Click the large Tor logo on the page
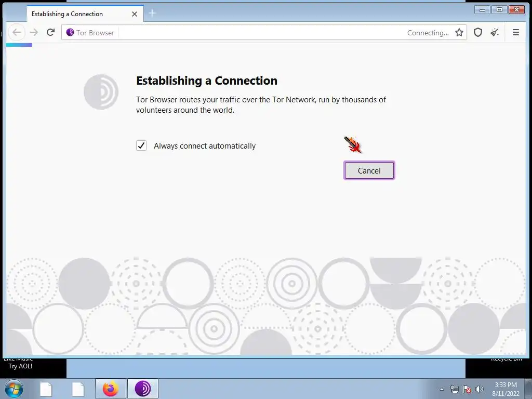Image resolution: width=532 pixels, height=399 pixels. [101, 91]
